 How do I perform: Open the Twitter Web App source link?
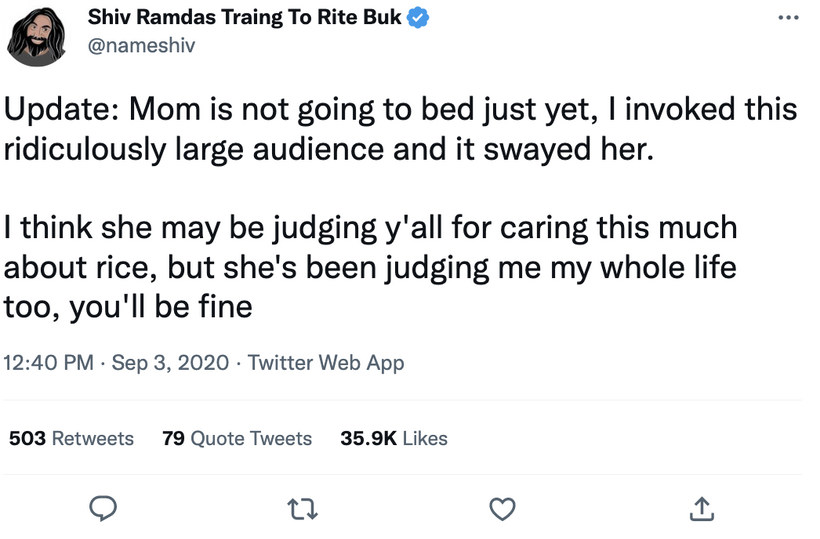click(x=326, y=363)
